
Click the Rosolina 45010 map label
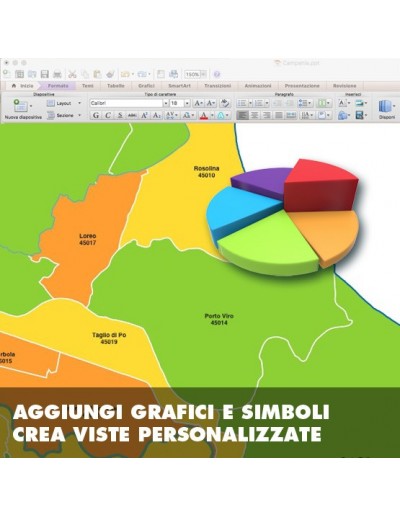pos(207,172)
